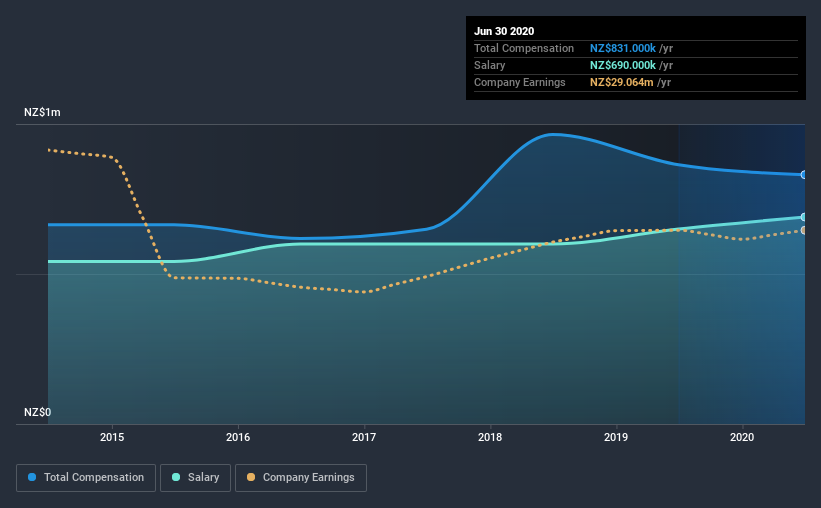This screenshot has width=821, height=508.
Task: Click the Company Earnings tooltip row label
Action: pyautogui.click(x=520, y=82)
